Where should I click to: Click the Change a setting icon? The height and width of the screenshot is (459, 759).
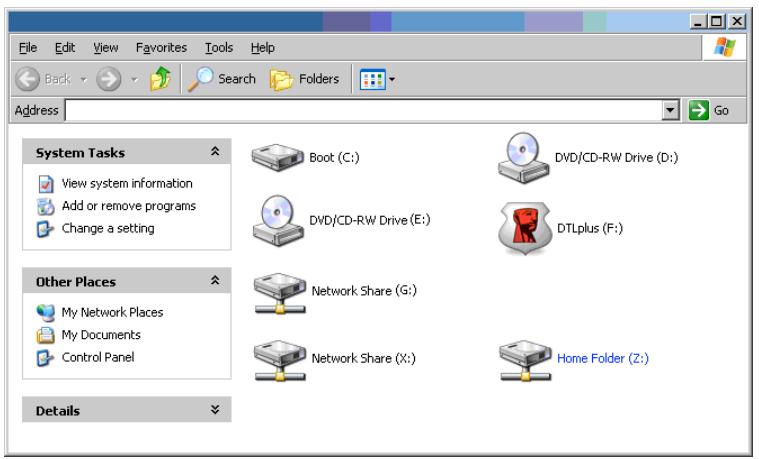pos(46,229)
